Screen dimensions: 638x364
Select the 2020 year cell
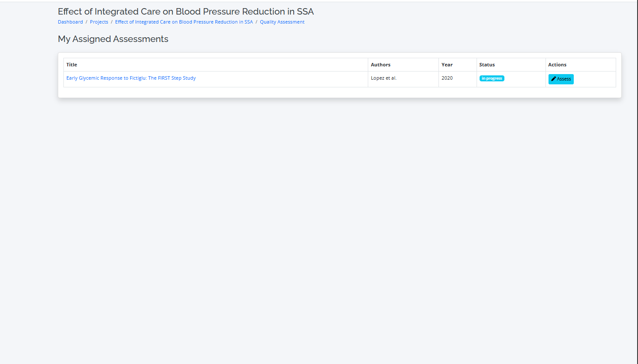click(x=447, y=78)
